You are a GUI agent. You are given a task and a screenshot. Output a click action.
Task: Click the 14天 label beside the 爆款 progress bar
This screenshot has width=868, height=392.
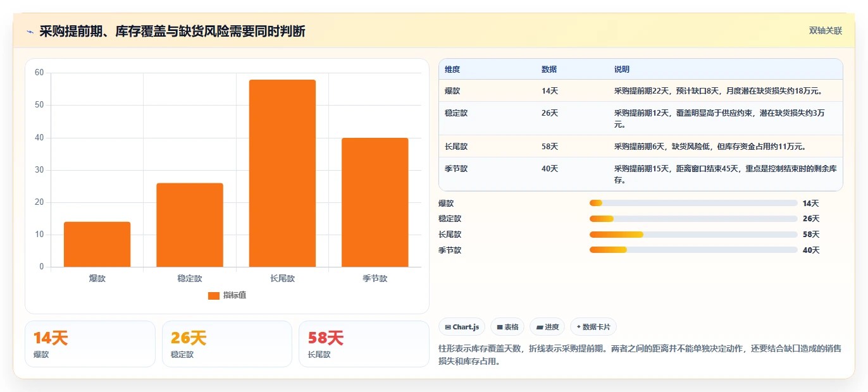(810, 203)
